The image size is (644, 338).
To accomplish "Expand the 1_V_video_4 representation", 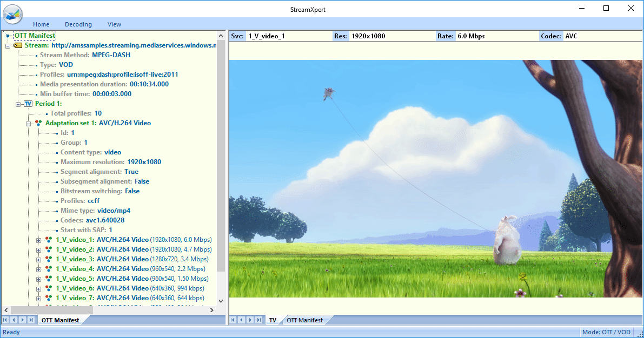I will point(38,269).
